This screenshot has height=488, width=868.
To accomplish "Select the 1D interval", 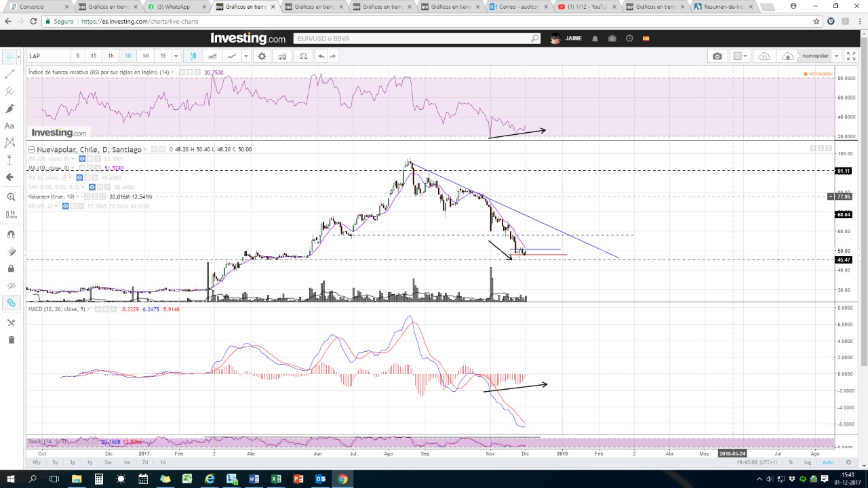I will (x=127, y=56).
